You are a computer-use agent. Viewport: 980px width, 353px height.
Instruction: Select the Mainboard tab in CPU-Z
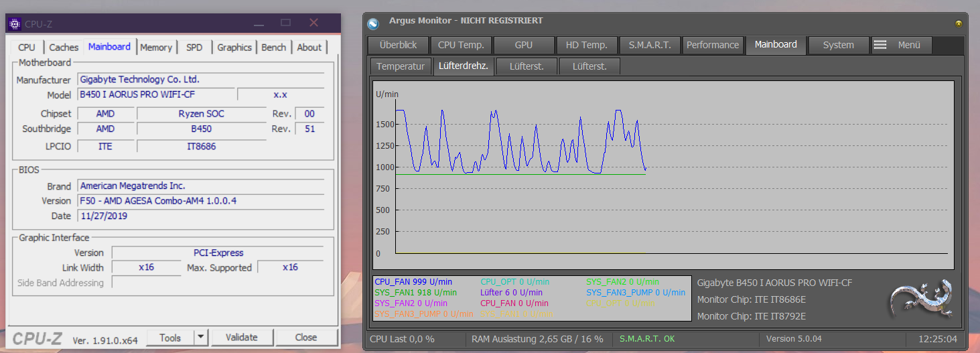[109, 46]
